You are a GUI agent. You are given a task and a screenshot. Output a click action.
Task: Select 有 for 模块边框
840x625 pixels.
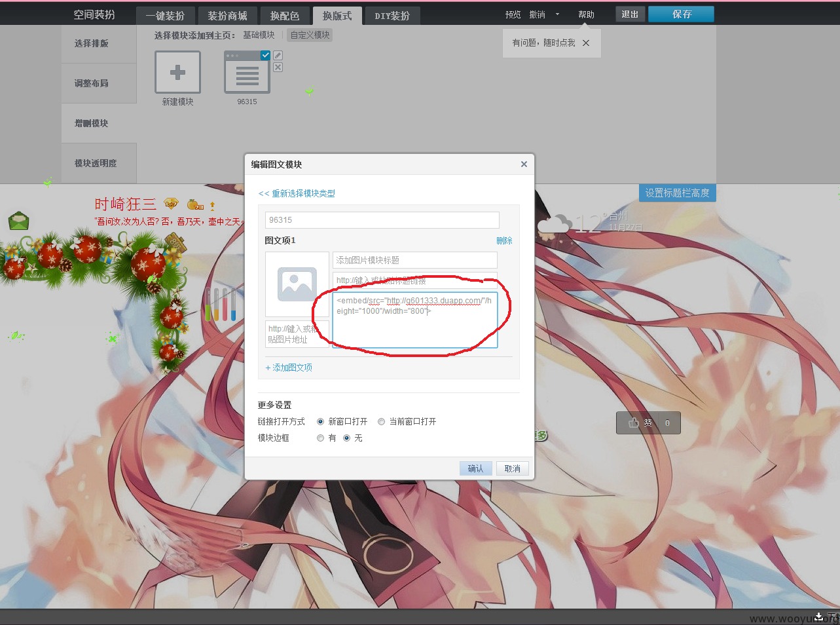(x=320, y=438)
